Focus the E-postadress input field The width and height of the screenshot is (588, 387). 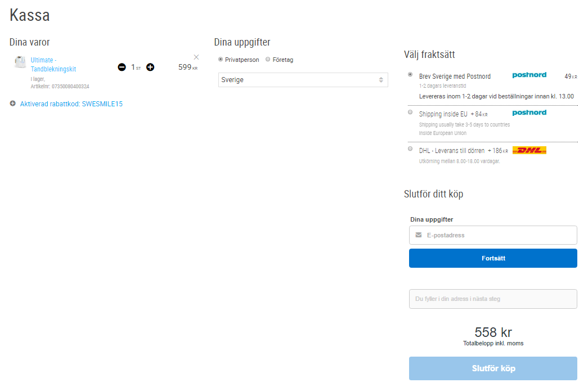[498, 235]
